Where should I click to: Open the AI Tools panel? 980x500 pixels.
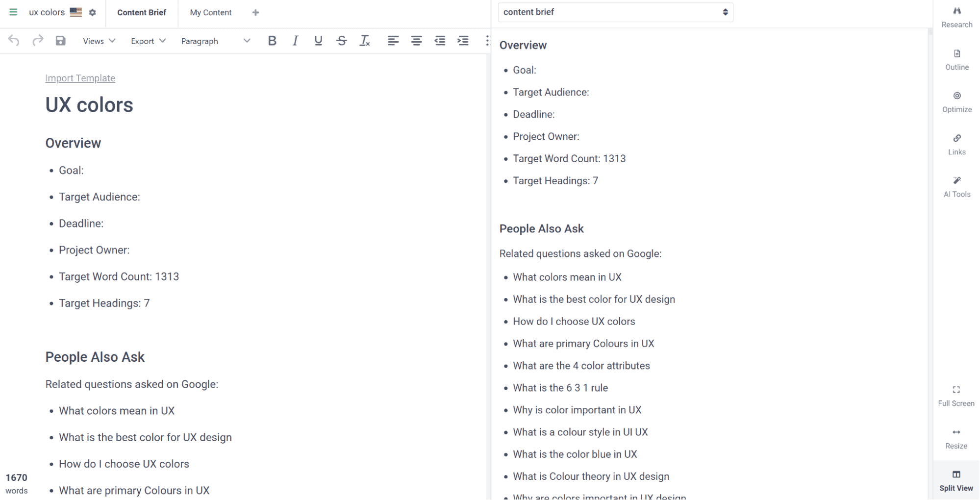coord(956,187)
